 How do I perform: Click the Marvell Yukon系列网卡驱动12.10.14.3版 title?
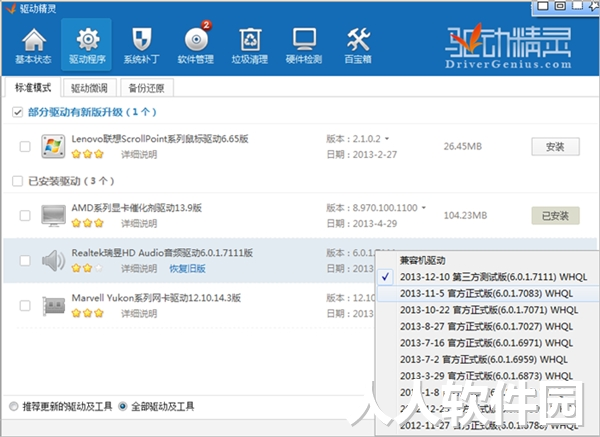pyautogui.click(x=156, y=298)
